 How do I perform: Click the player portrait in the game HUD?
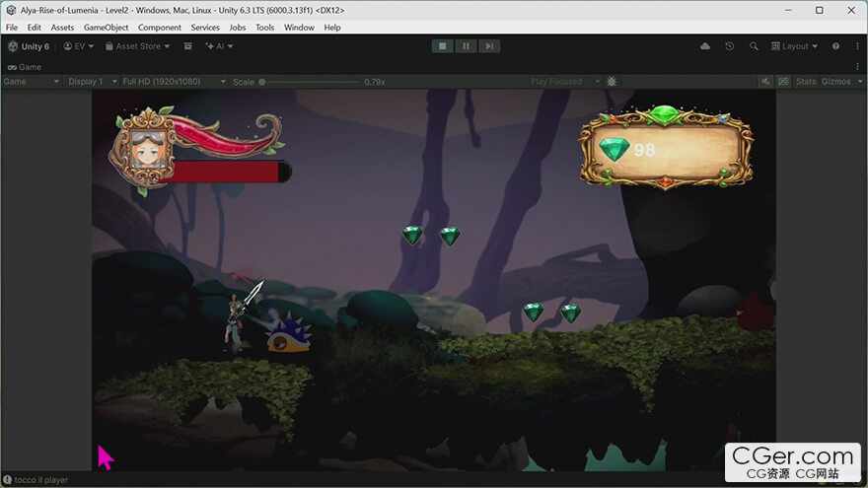(147, 150)
